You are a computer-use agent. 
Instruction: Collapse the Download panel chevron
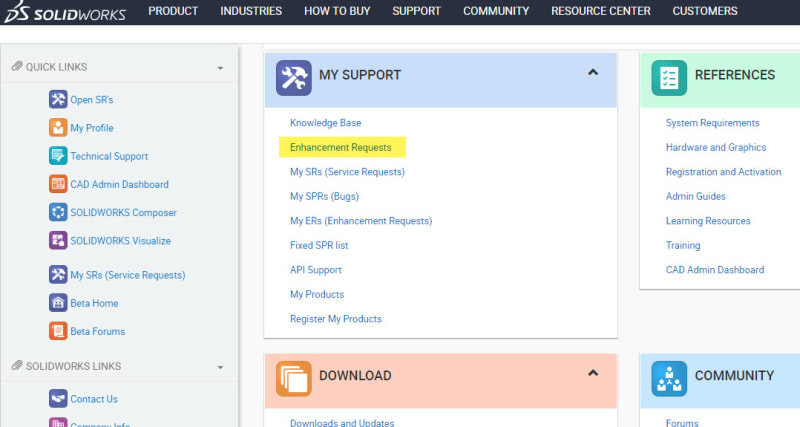pos(593,373)
